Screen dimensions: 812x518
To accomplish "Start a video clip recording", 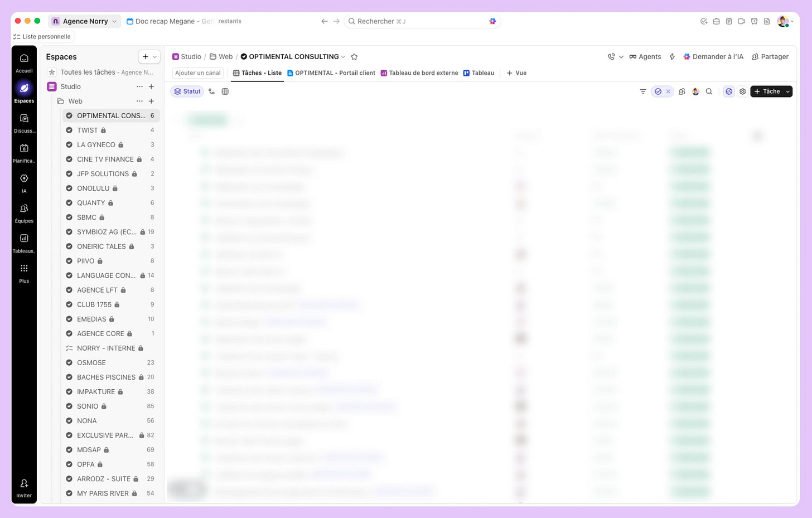I will [x=742, y=21].
